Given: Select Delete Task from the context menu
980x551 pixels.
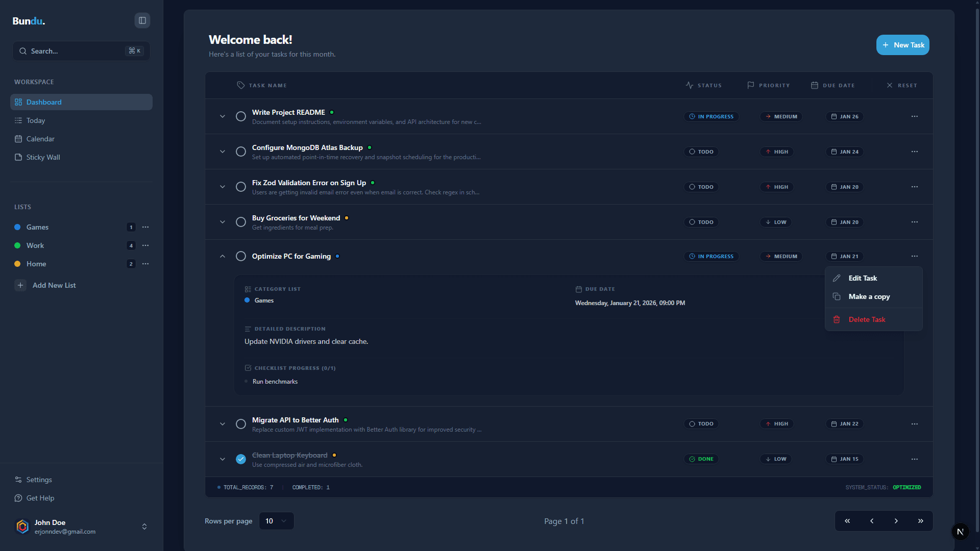Looking at the screenshot, I should [868, 319].
